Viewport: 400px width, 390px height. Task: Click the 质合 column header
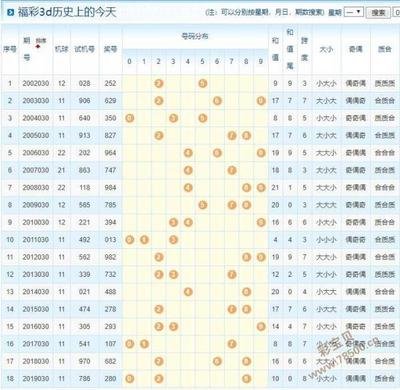tap(385, 49)
